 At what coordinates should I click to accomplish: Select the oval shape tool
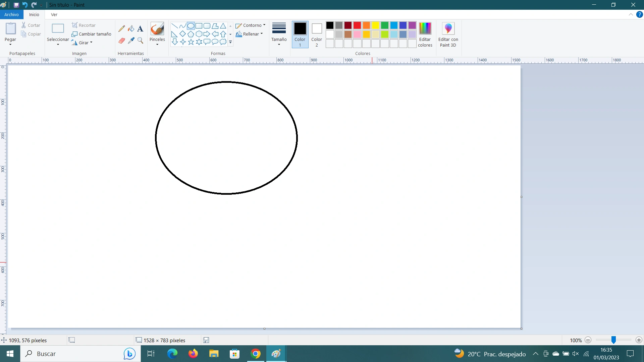191,26
